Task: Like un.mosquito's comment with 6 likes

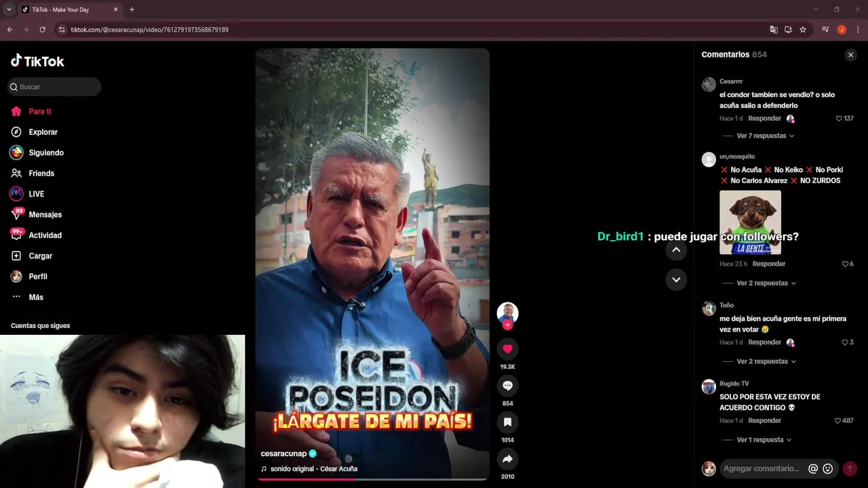Action: pyautogui.click(x=845, y=264)
